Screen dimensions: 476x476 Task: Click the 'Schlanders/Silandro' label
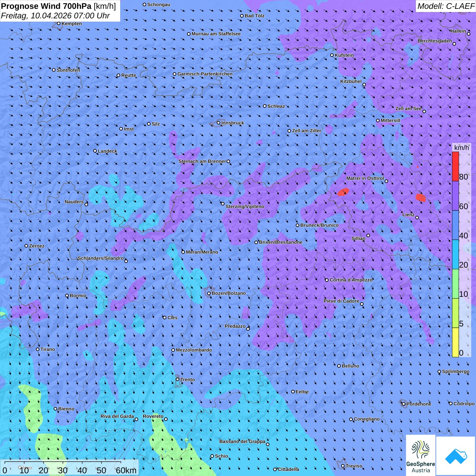101,258
